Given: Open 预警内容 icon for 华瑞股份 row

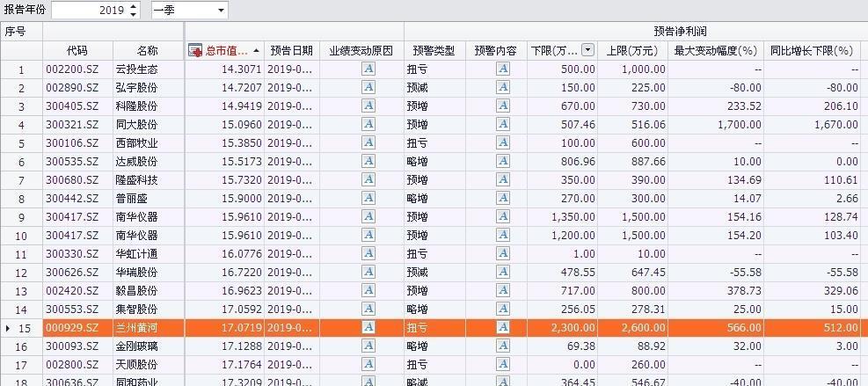Looking at the screenshot, I should [503, 272].
